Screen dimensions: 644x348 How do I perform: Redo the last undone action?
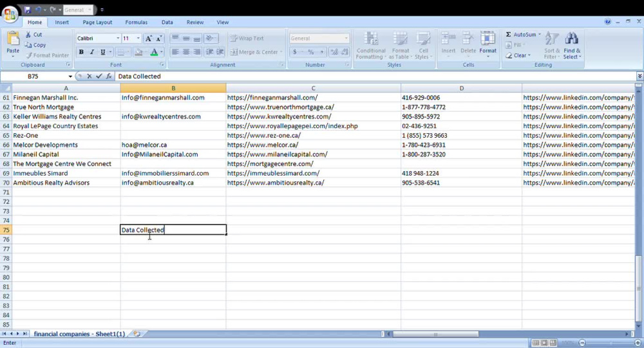tap(53, 10)
